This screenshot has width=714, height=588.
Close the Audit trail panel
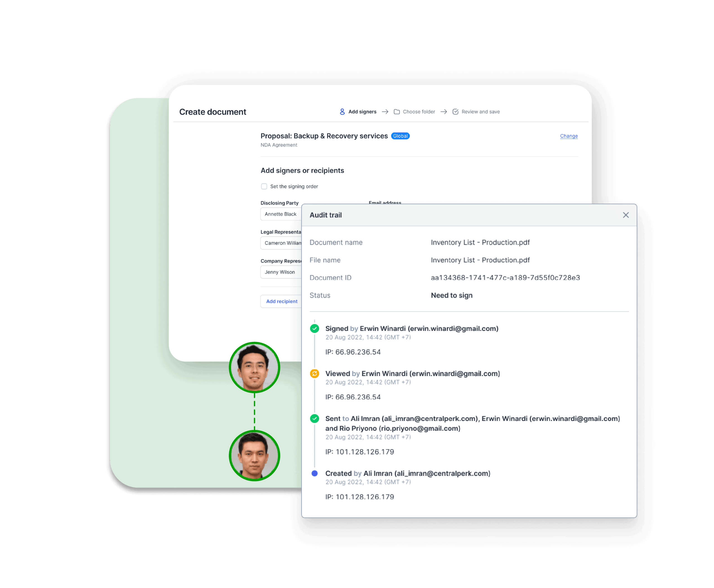626,215
